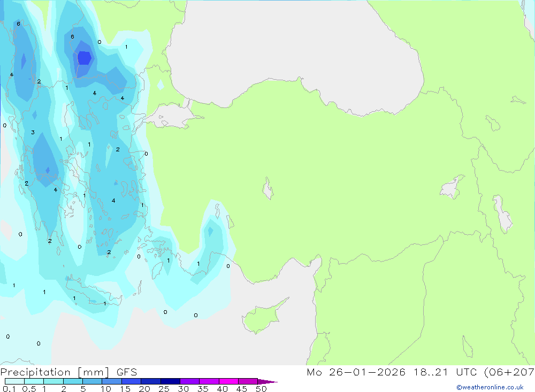Click the '18..21 UTC' time range text
The height and width of the screenshot is (392, 535).
point(446,372)
